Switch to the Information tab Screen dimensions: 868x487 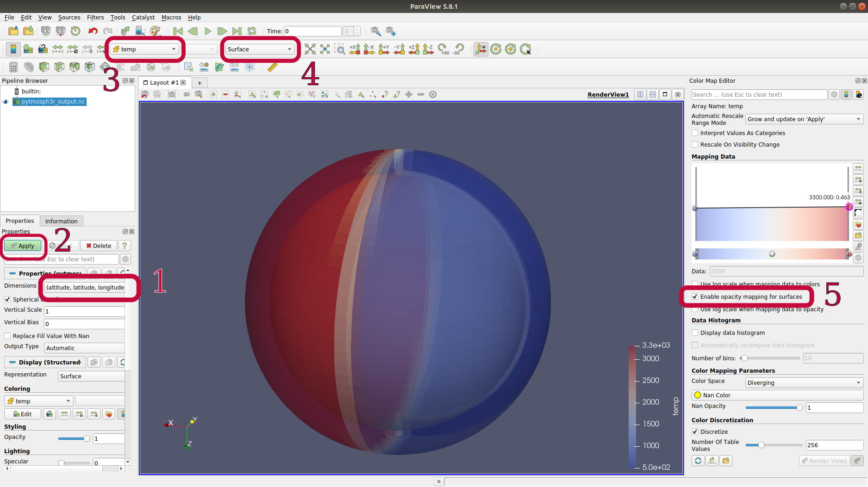click(x=61, y=221)
